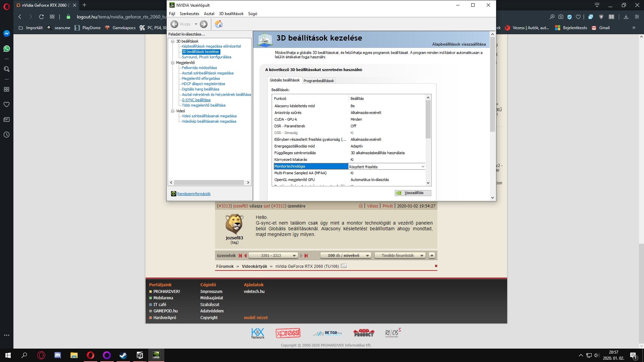The height and width of the screenshot is (362, 644).
Task: Click the browser back arrow in Opera
Action: [20, 17]
